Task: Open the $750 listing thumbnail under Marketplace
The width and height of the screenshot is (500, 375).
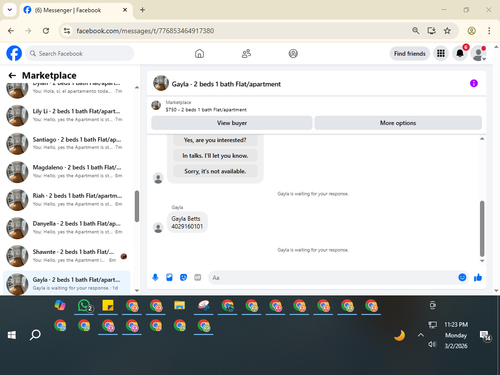Action: 156,106
